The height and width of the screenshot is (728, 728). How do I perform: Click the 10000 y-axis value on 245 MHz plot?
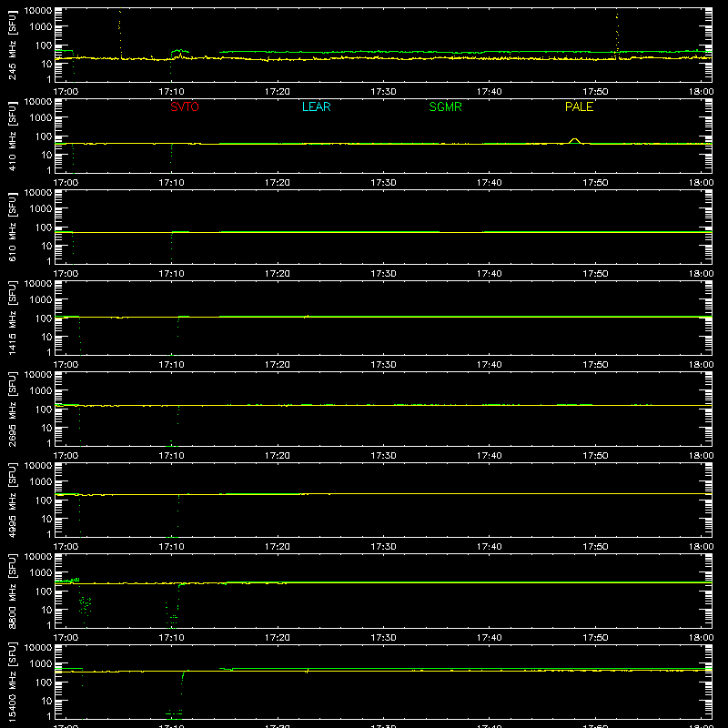tap(38, 11)
